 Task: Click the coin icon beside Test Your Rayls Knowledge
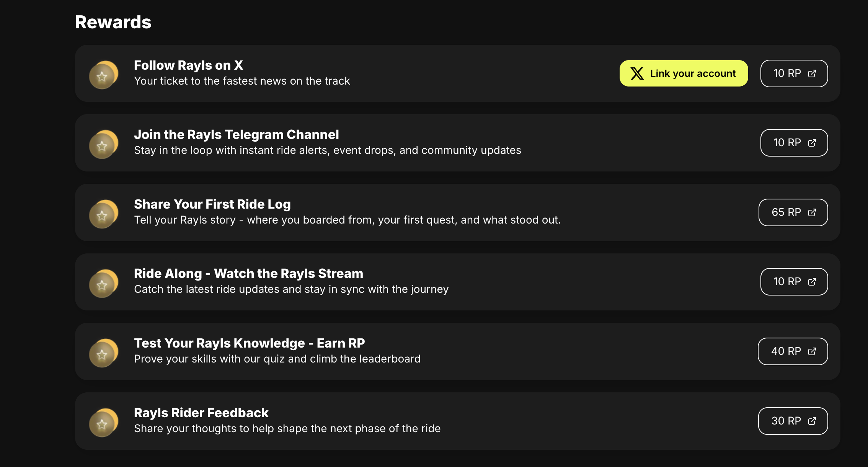103,353
